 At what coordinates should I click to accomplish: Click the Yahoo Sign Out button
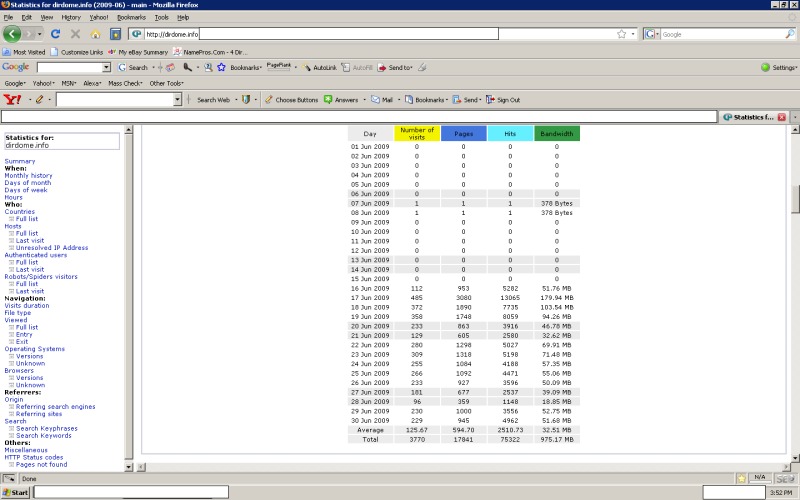[503, 100]
